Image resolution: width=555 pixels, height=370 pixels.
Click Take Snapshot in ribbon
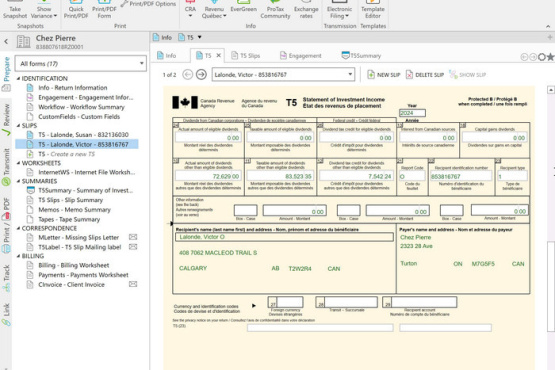tap(15, 10)
